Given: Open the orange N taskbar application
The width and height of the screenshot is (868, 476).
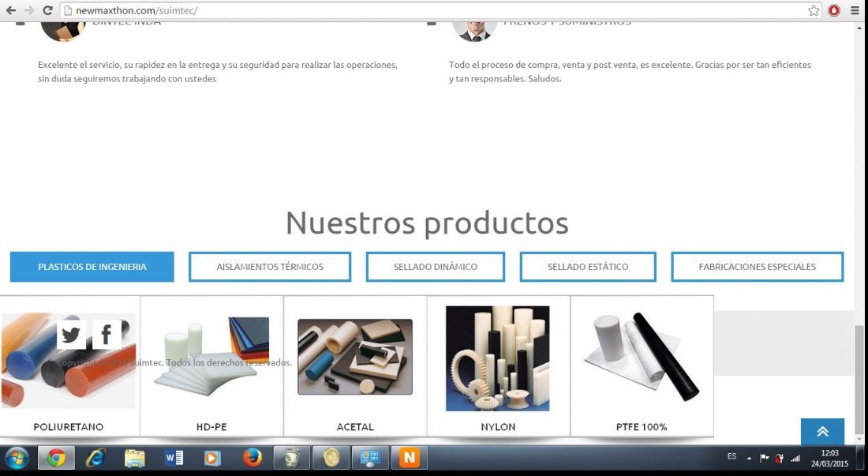Looking at the screenshot, I should (x=410, y=458).
